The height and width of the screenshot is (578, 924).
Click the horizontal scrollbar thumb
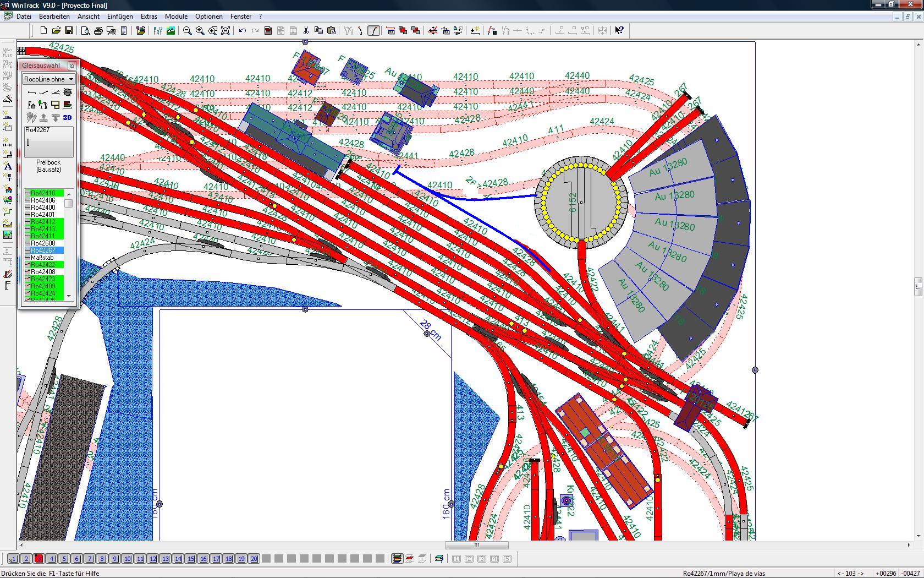(476, 545)
